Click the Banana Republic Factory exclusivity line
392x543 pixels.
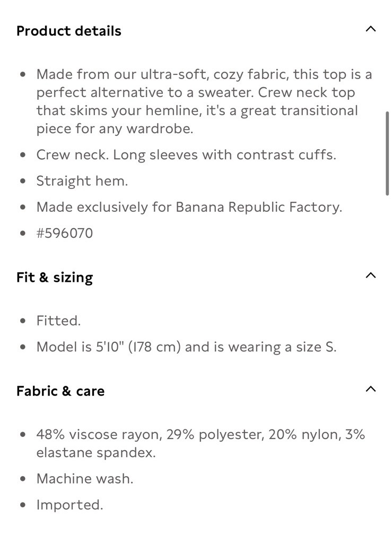(x=189, y=207)
